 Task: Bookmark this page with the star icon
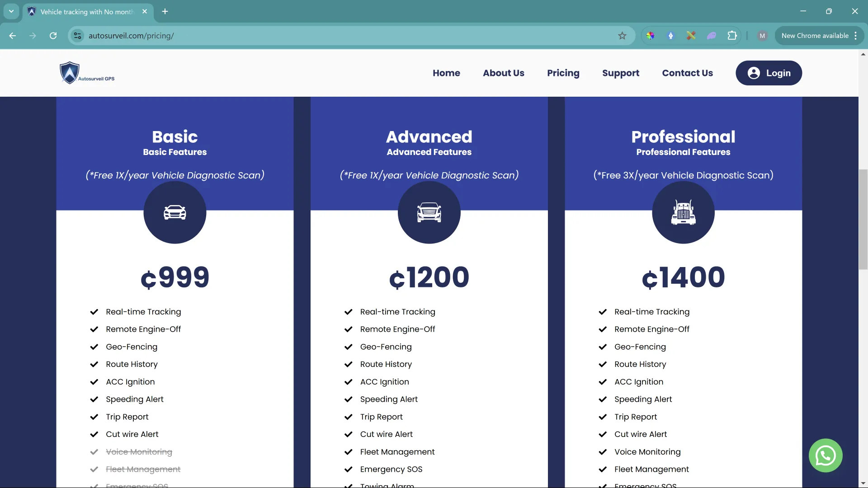[x=622, y=36]
